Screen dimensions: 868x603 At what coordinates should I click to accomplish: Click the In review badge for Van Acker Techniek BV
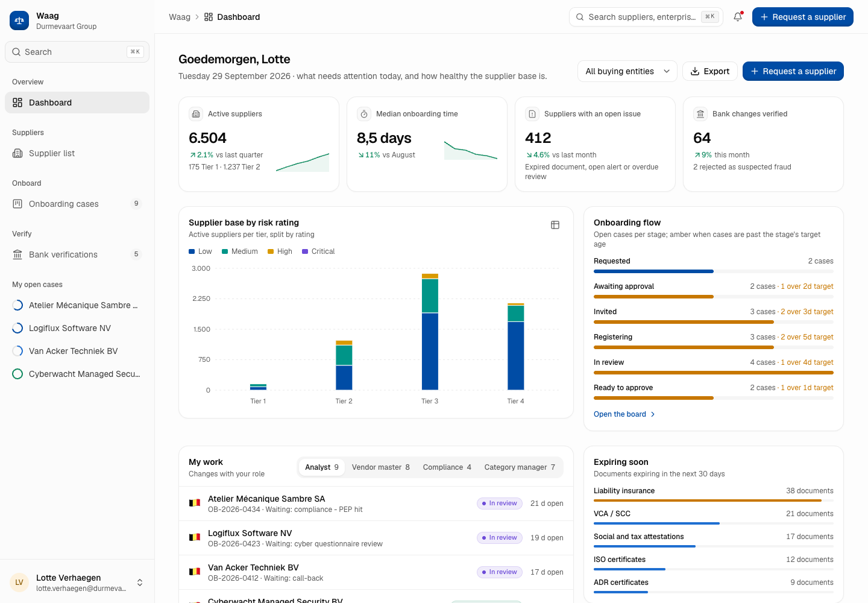tap(500, 572)
